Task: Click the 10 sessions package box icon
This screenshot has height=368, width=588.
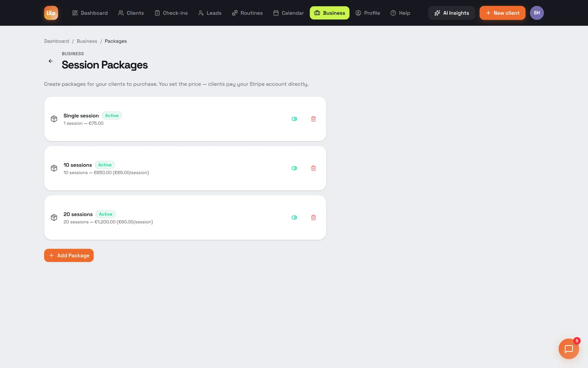Action: [54, 168]
